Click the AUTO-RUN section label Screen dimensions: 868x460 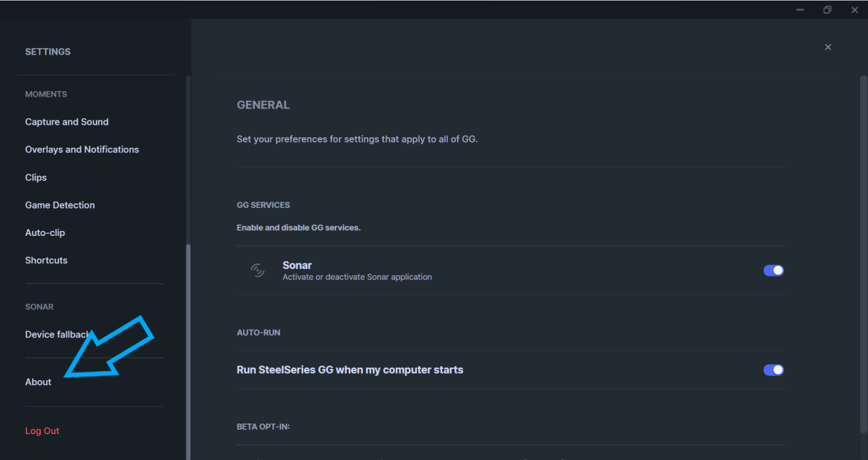pos(259,333)
